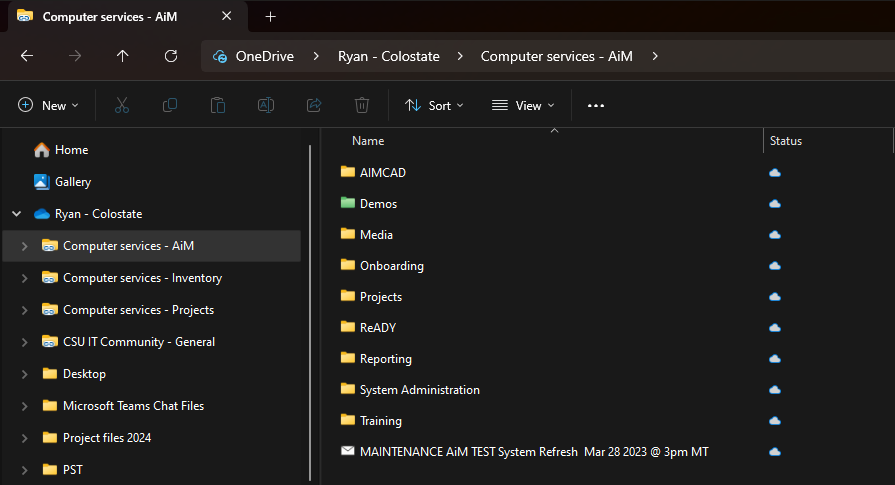
Task: Go back using the Back arrow
Action: click(27, 56)
